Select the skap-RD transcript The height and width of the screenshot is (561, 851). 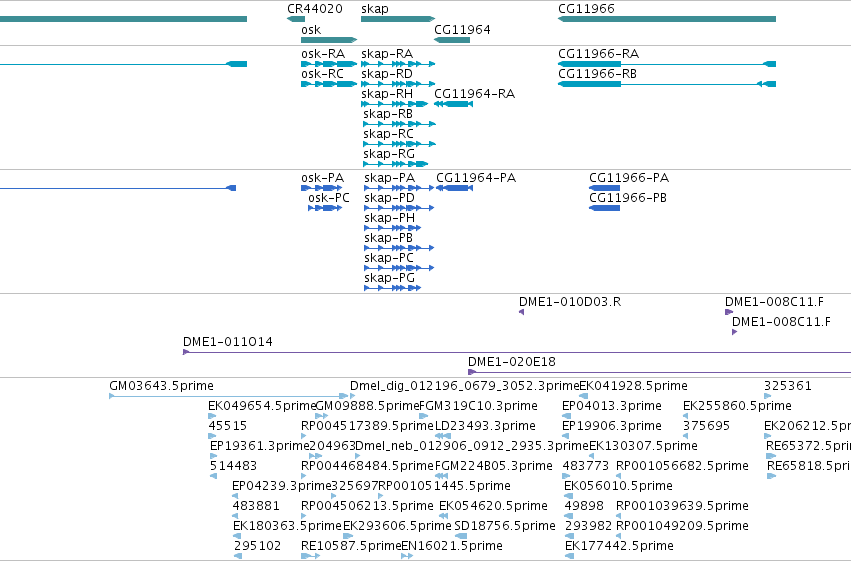click(398, 84)
